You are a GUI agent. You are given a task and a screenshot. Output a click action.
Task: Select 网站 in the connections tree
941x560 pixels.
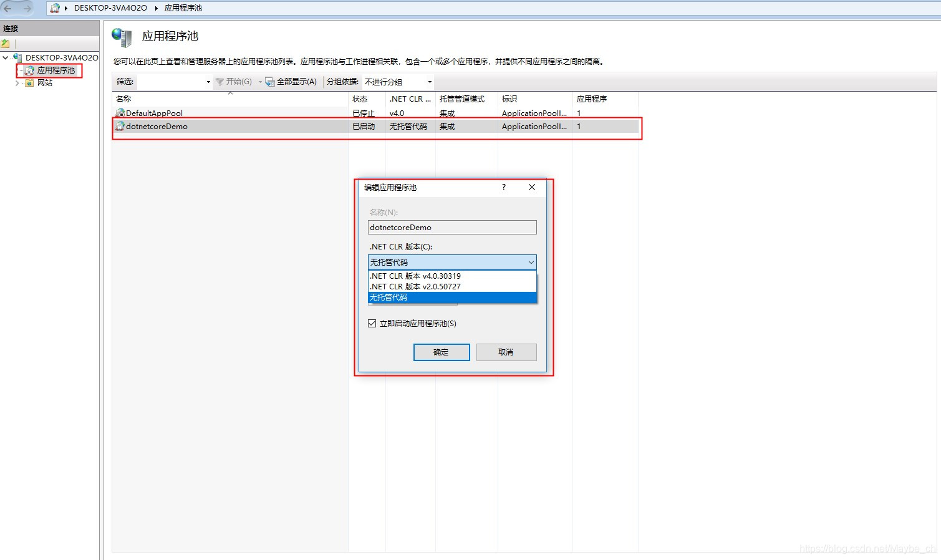[x=45, y=82]
